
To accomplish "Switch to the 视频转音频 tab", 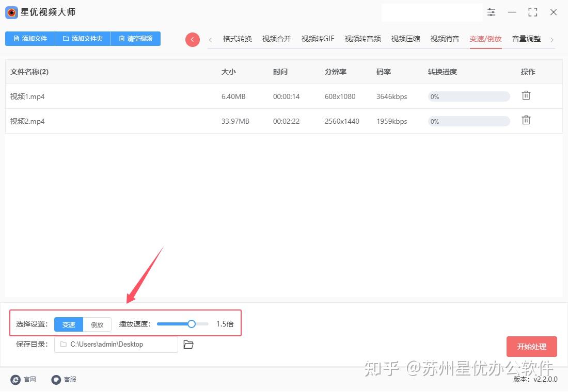I will coord(362,39).
